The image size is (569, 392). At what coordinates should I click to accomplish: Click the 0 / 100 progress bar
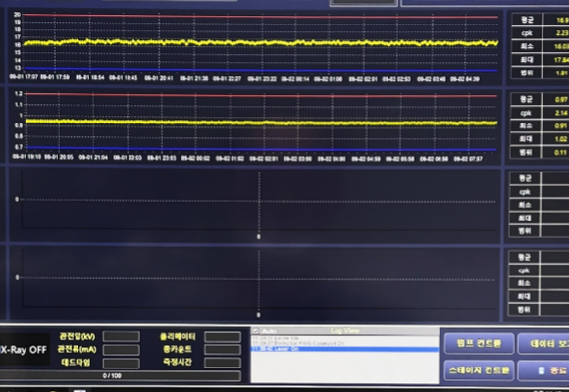pos(120,376)
